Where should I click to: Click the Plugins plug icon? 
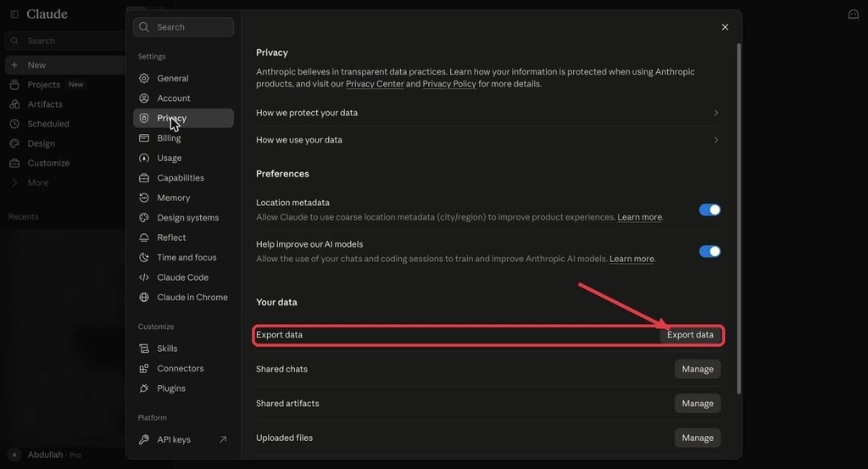point(144,388)
